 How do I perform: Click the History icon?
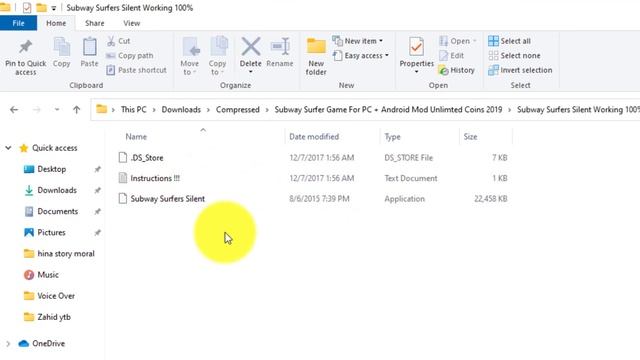[444, 70]
